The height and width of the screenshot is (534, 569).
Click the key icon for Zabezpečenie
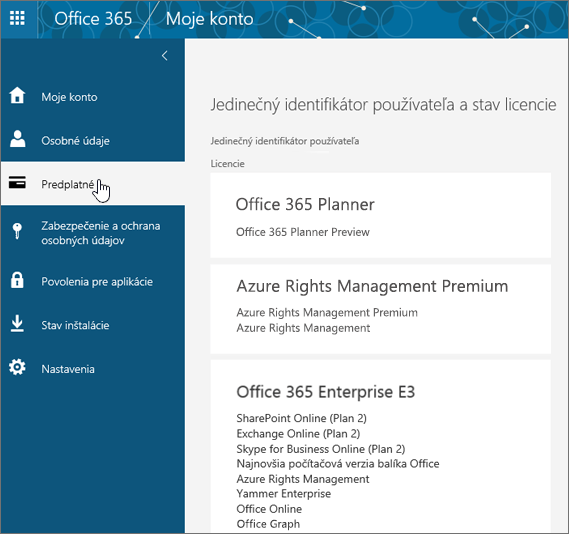17,231
